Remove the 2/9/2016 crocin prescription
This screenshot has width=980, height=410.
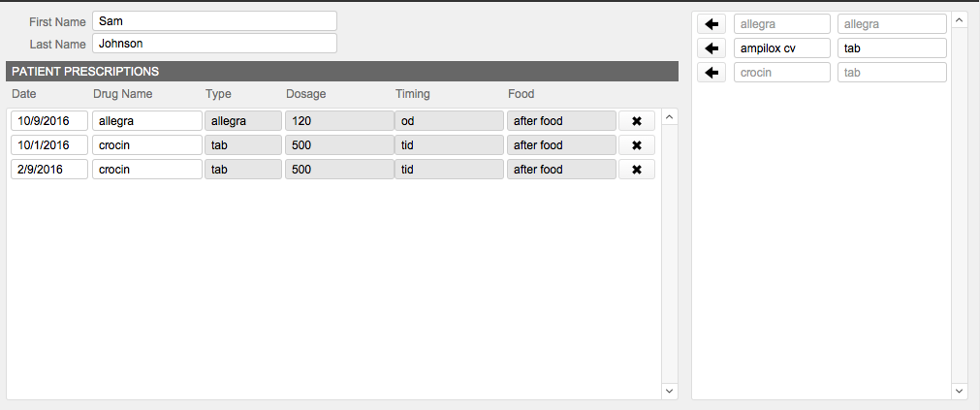(x=637, y=170)
